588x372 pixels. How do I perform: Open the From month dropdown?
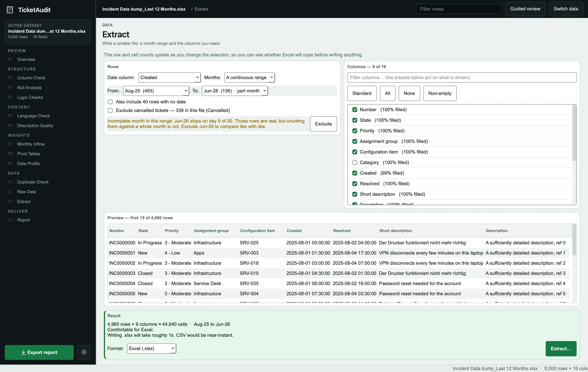tap(156, 91)
